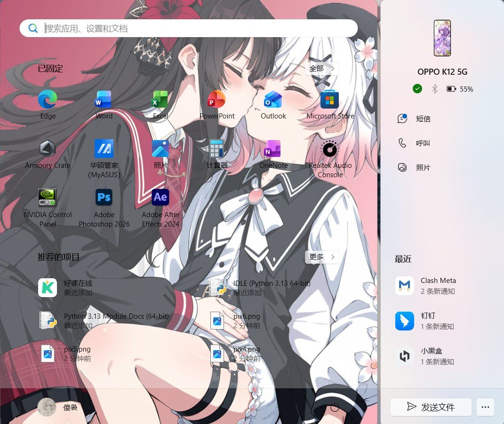Click the phone battery 55% indicator
504x424 pixels.
(x=460, y=89)
